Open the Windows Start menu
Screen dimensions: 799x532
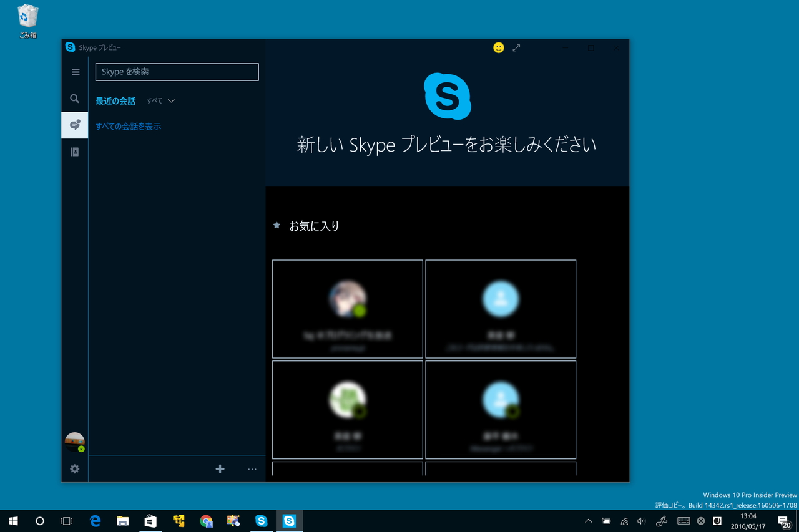coord(12,521)
